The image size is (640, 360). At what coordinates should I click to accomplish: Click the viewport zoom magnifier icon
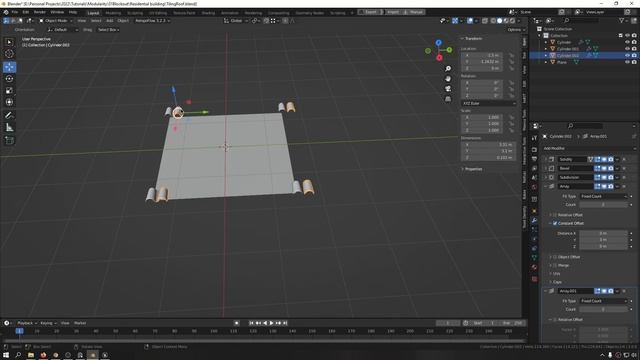pos(448,69)
